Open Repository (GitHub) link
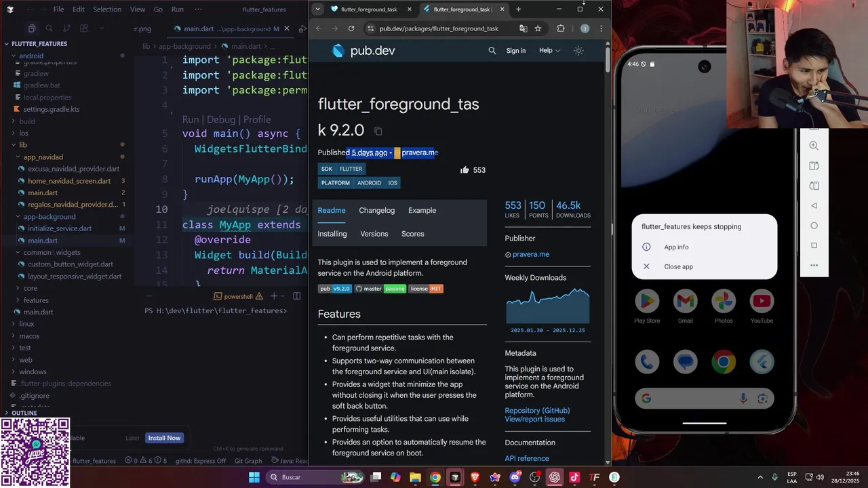This screenshot has width=868, height=488. 537,411
